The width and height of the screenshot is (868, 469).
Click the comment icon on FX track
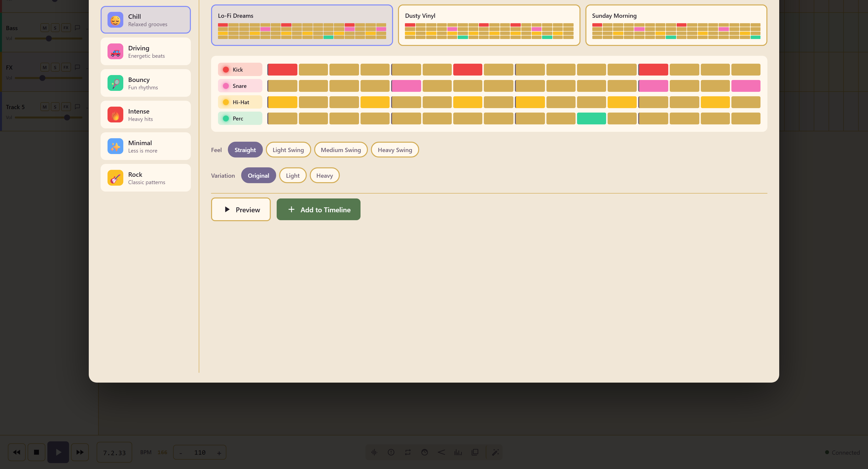77,67
